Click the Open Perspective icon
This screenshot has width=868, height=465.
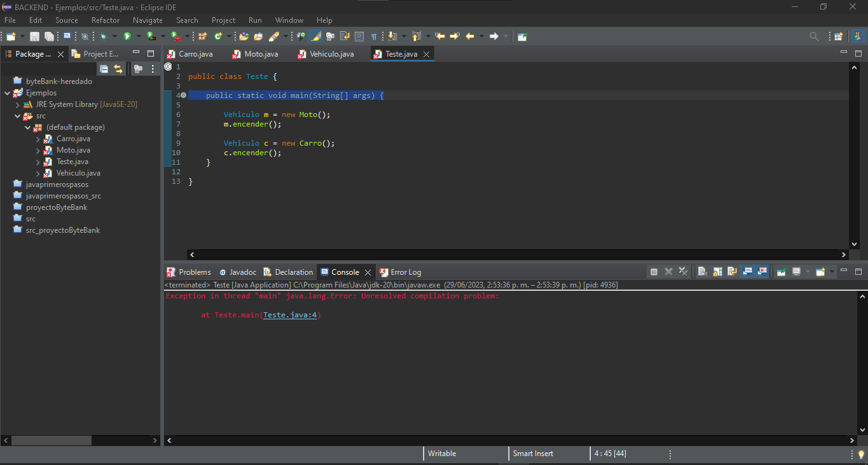click(x=838, y=36)
